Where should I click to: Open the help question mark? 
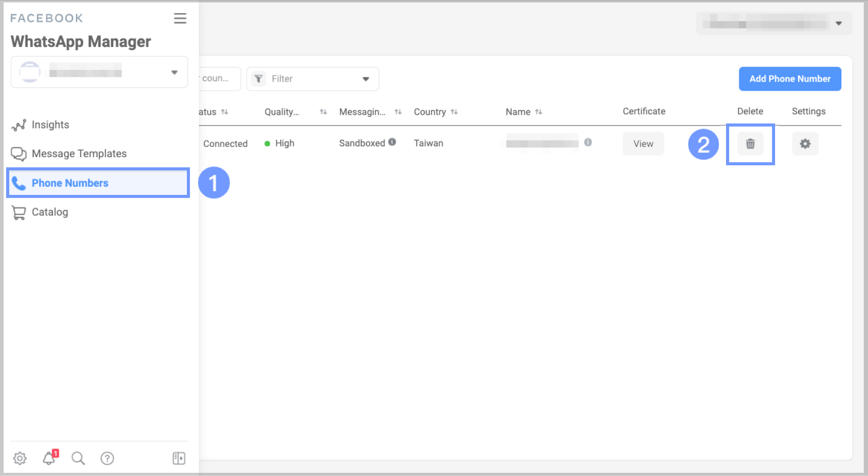tap(107, 458)
